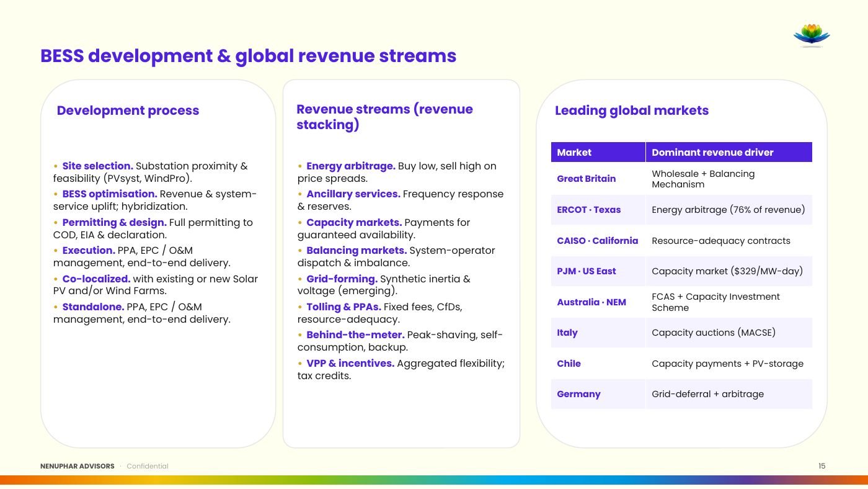Click the 'Leading global markets' heading
The image size is (868, 489).
[631, 110]
